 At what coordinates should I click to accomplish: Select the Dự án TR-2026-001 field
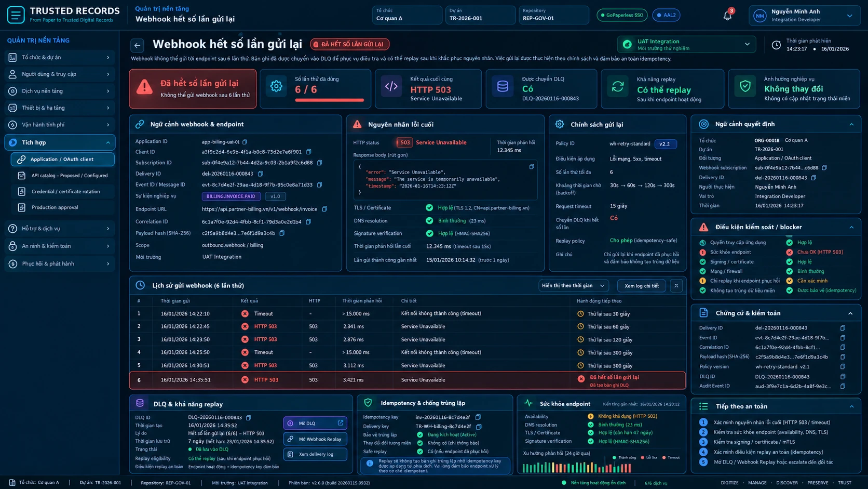tap(480, 15)
